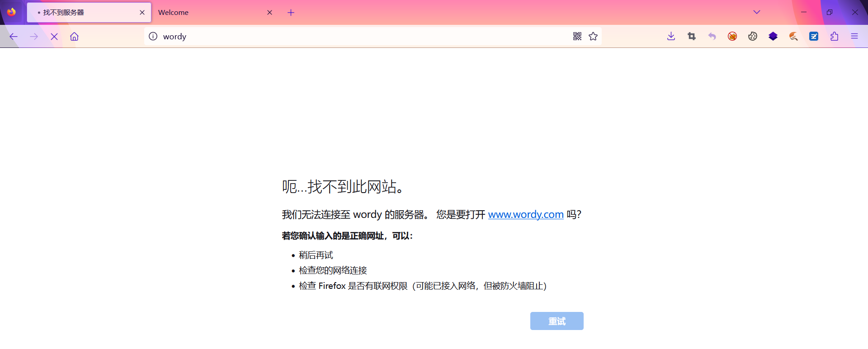
Task: Click the 重试 retry button
Action: tap(557, 321)
